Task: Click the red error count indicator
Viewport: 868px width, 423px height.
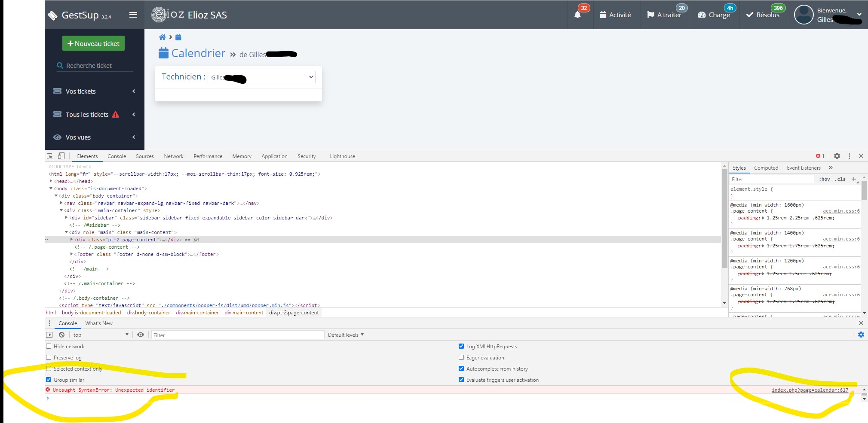Action: tap(820, 156)
